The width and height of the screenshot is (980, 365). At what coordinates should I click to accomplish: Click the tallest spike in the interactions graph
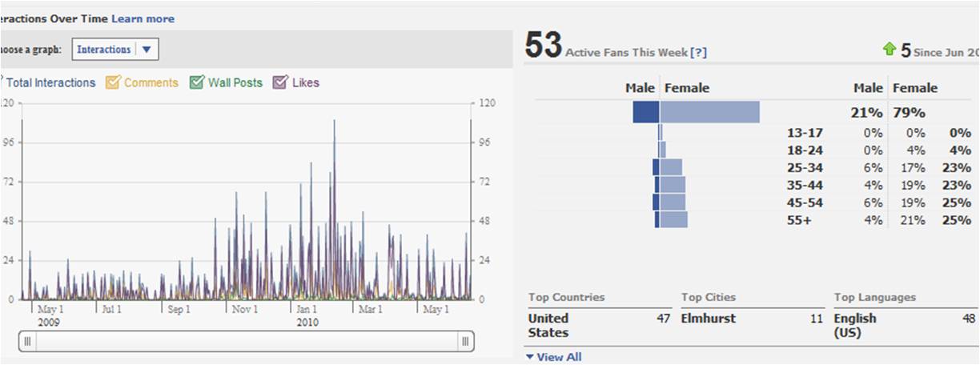coord(334,122)
